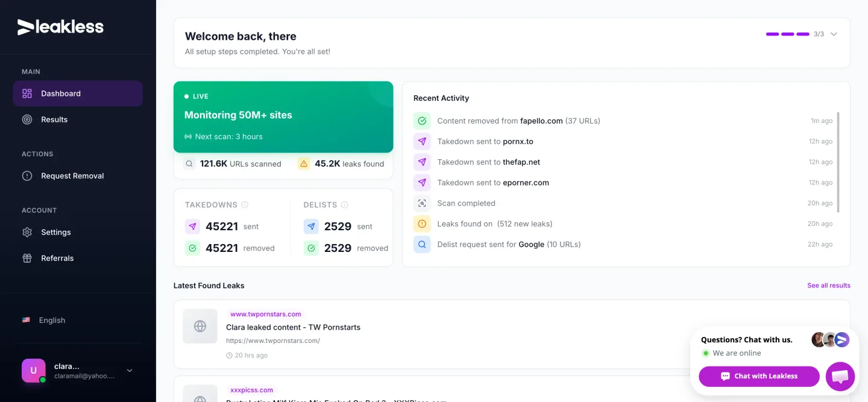Go to Request Removal
The height and width of the screenshot is (402, 868).
tap(78, 176)
